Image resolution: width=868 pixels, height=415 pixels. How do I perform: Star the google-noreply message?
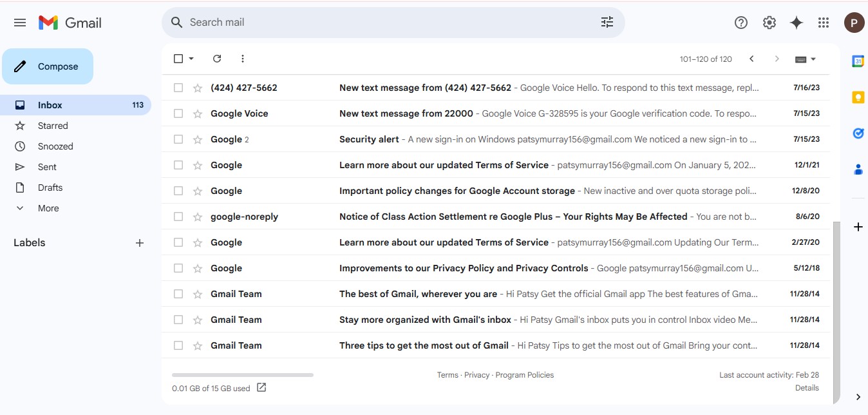(x=198, y=217)
